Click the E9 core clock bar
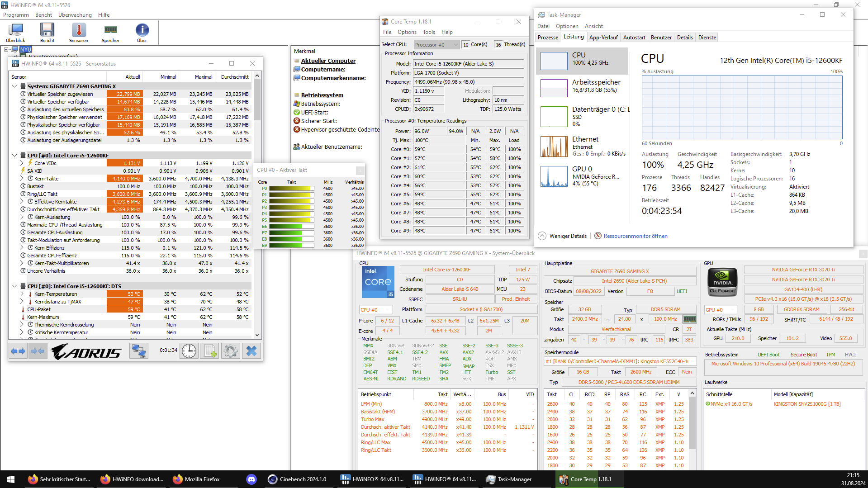Viewport: 868px width, 488px height. (291, 246)
